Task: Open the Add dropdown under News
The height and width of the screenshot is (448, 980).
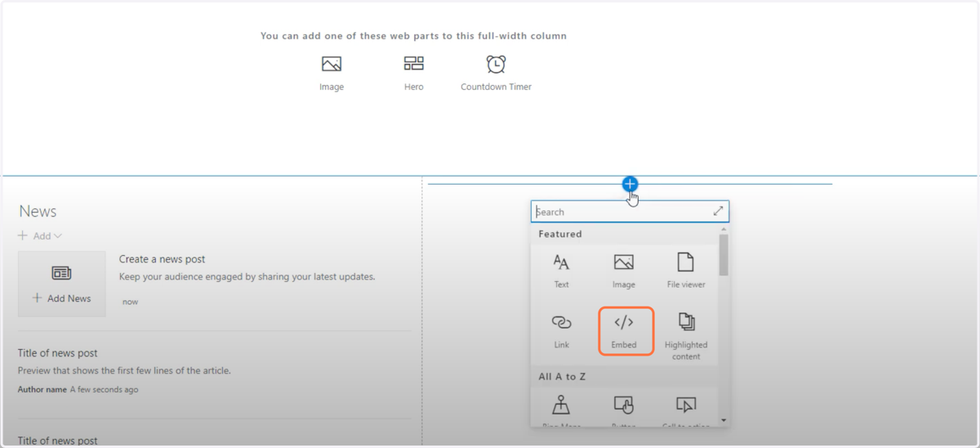Action: [40, 235]
